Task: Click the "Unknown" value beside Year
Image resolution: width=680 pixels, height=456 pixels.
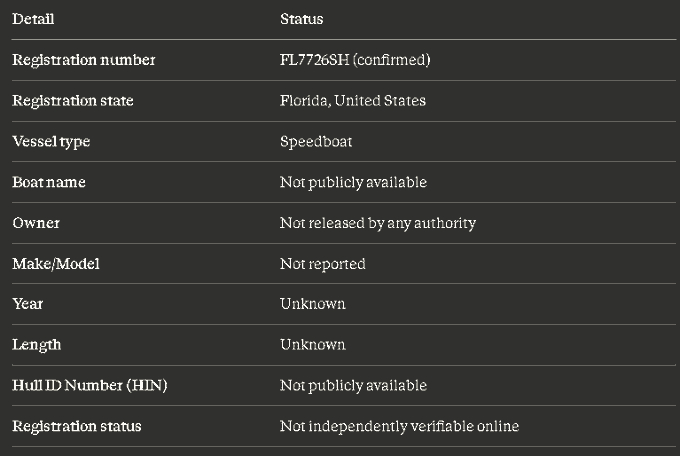Action: tap(312, 304)
